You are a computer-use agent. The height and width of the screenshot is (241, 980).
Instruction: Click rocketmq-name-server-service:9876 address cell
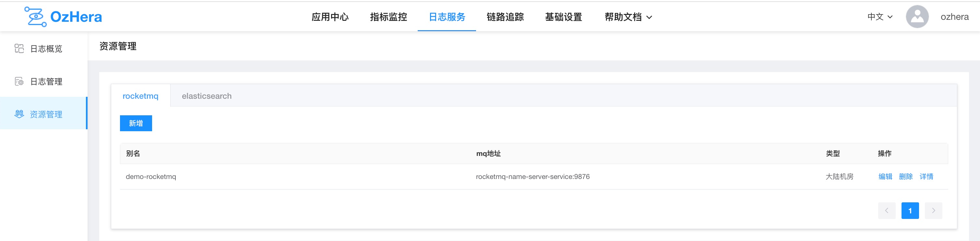[532, 177]
